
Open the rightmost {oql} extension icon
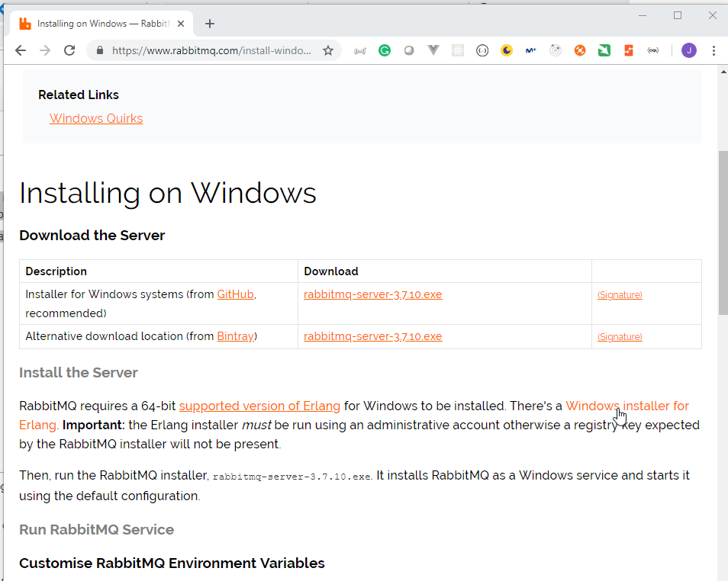click(x=653, y=50)
